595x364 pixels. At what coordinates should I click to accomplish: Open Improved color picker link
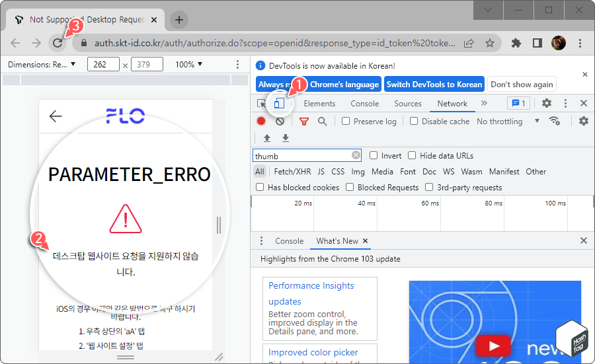pyautogui.click(x=313, y=352)
